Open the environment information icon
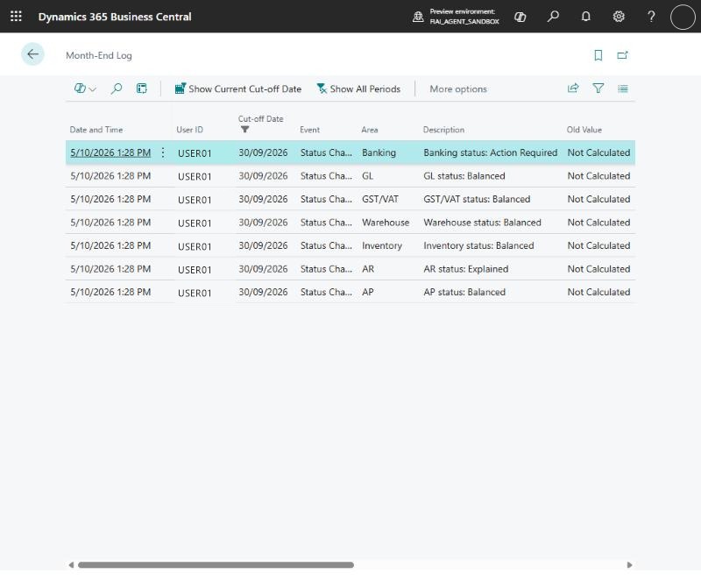Screen dimensions: 701x588 [418, 17]
